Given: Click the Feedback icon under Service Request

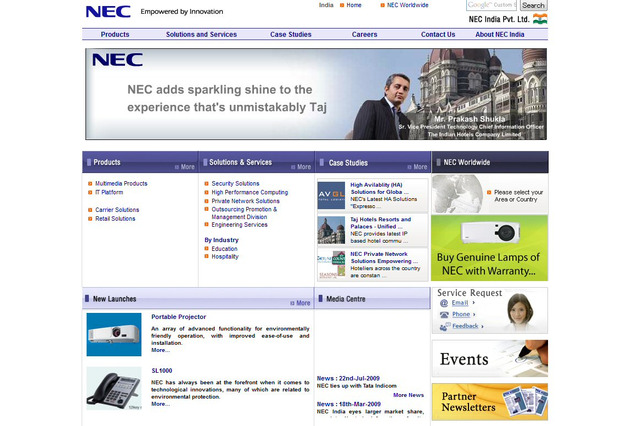Looking at the screenshot, I should (x=444, y=326).
